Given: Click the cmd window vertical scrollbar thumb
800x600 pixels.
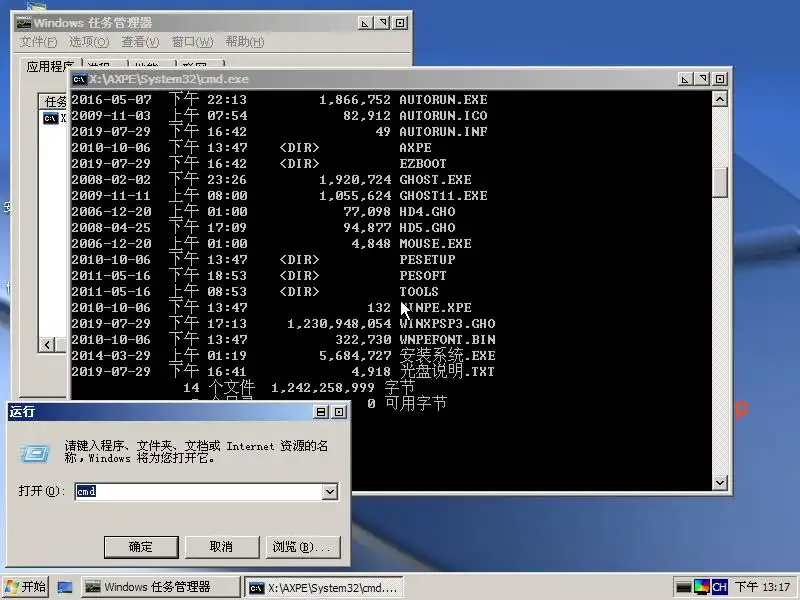Looking at the screenshot, I should (x=719, y=183).
